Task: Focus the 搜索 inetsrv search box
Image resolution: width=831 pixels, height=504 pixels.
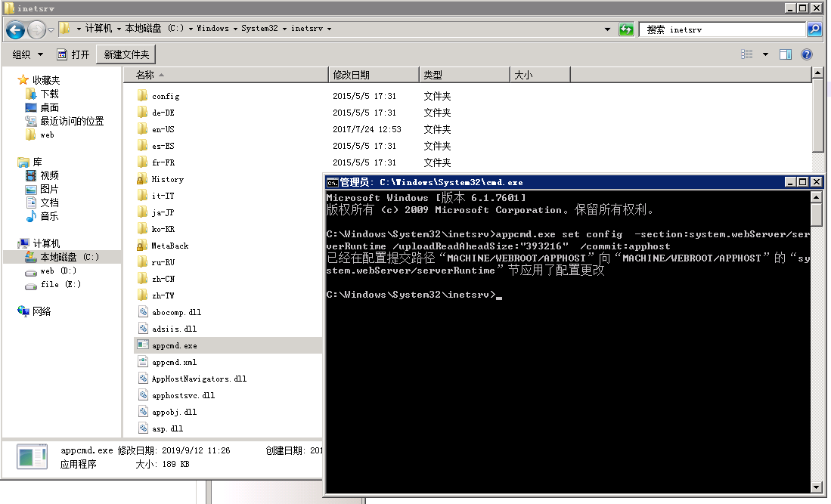Action: coord(723,29)
